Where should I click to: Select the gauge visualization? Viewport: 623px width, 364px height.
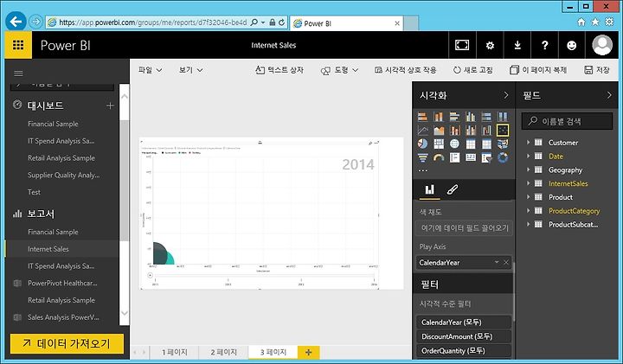pyautogui.click(x=439, y=157)
